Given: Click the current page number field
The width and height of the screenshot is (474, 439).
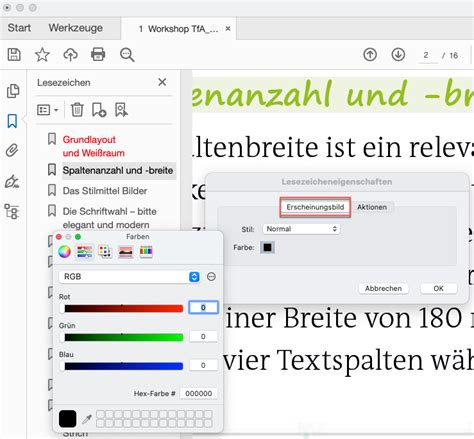Looking at the screenshot, I should coord(427,55).
